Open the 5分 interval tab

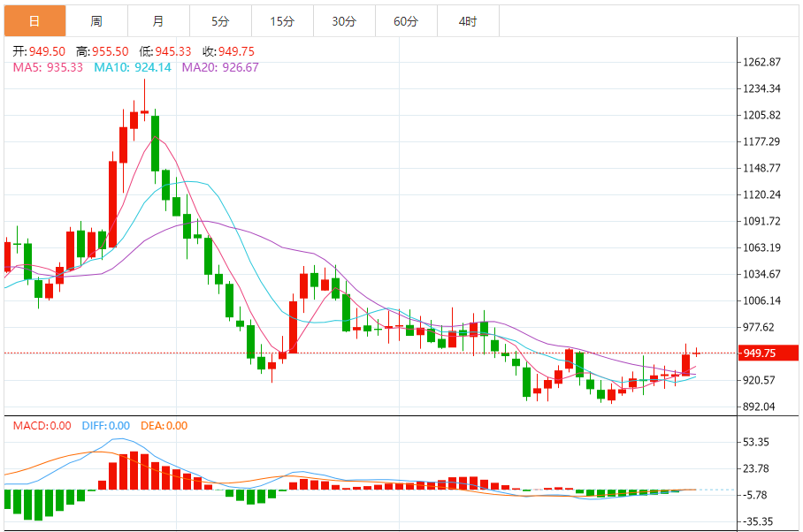[221, 21]
